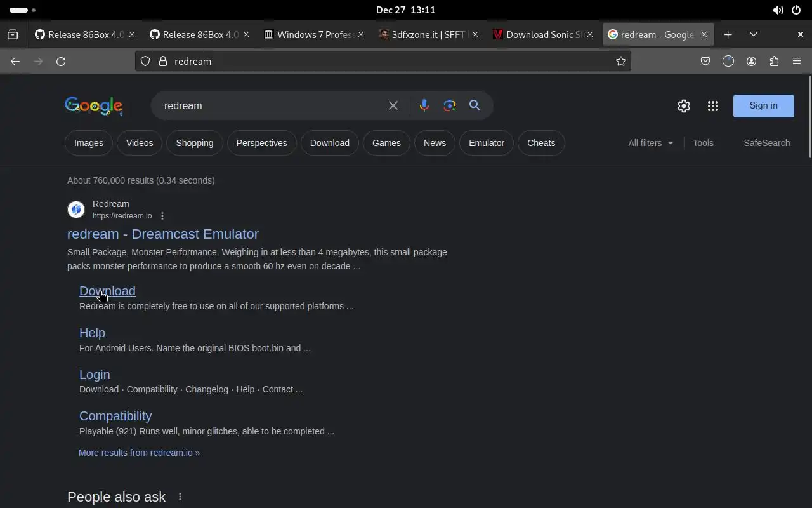Image resolution: width=812 pixels, height=508 pixels.
Task: Select the Emulator filter chip
Action: coord(487,143)
